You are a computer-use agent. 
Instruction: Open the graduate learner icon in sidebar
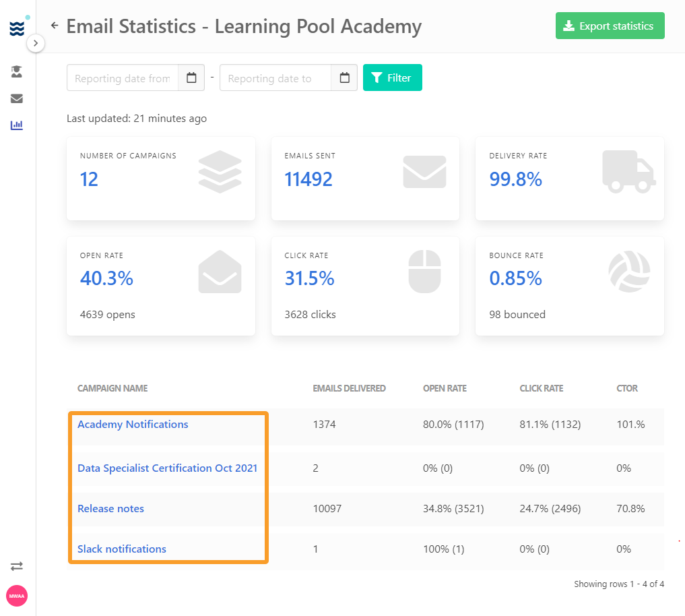pos(17,71)
